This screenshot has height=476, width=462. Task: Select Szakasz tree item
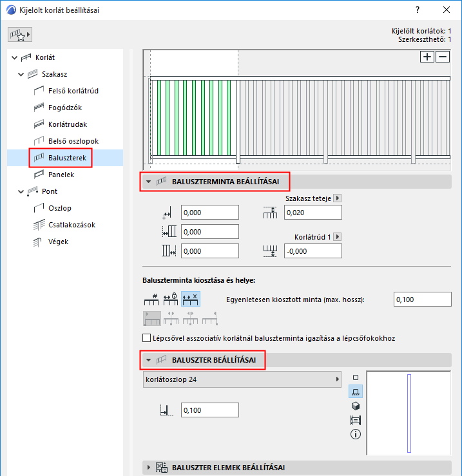click(54, 74)
